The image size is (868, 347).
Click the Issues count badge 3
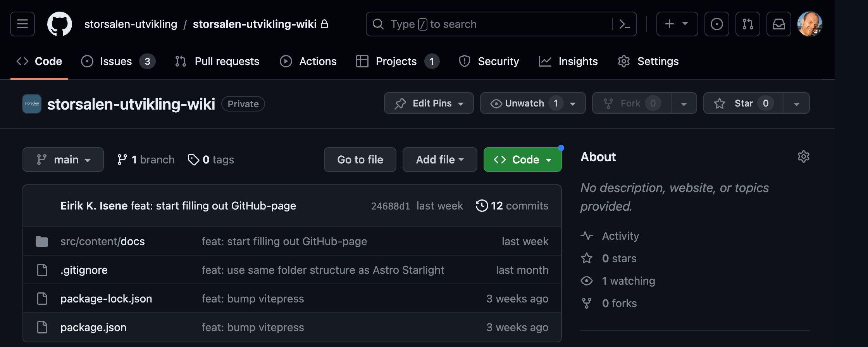[147, 61]
